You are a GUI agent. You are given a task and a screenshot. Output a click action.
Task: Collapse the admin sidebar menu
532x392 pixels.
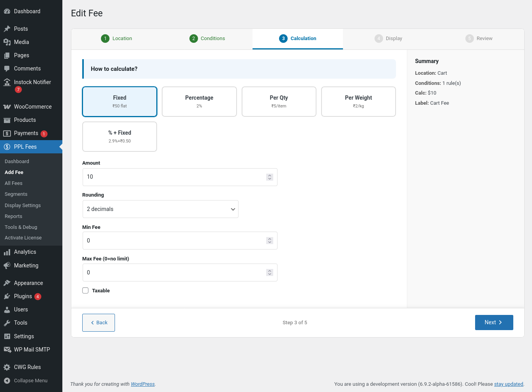(26, 381)
